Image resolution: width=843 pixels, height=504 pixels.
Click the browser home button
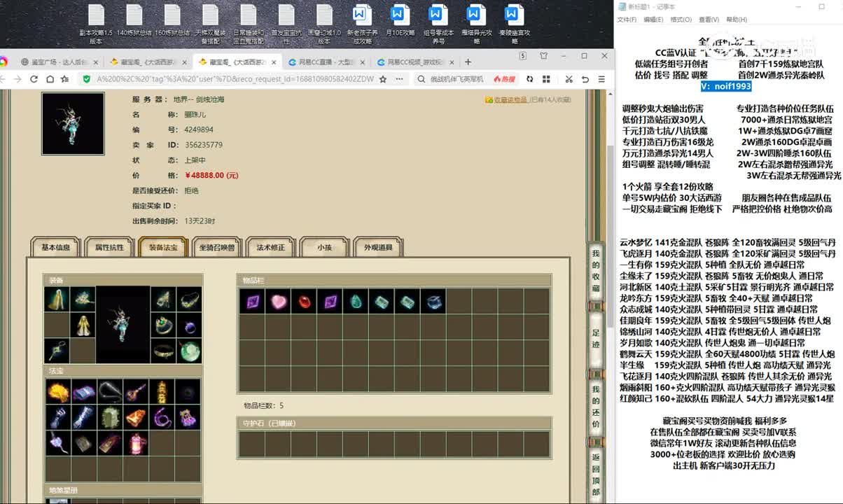click(49, 79)
